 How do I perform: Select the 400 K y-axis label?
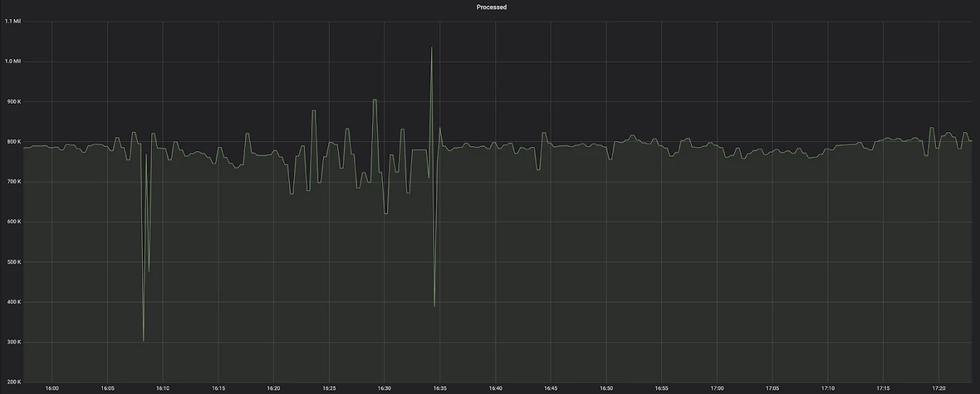[x=14, y=302]
